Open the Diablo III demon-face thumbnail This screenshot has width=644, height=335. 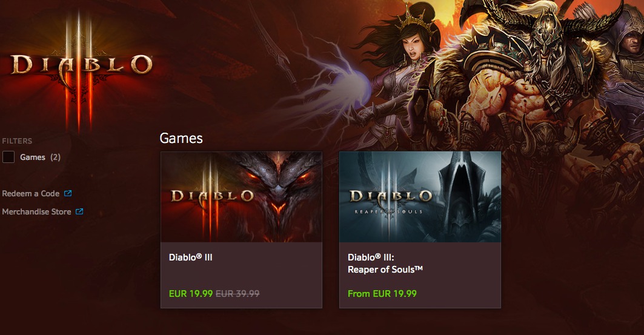[x=241, y=197]
